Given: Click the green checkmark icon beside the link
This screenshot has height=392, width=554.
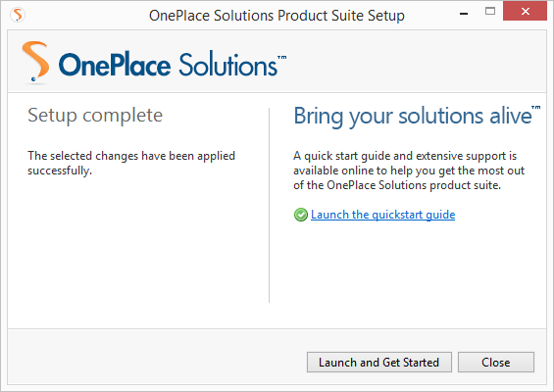Looking at the screenshot, I should 301,215.
